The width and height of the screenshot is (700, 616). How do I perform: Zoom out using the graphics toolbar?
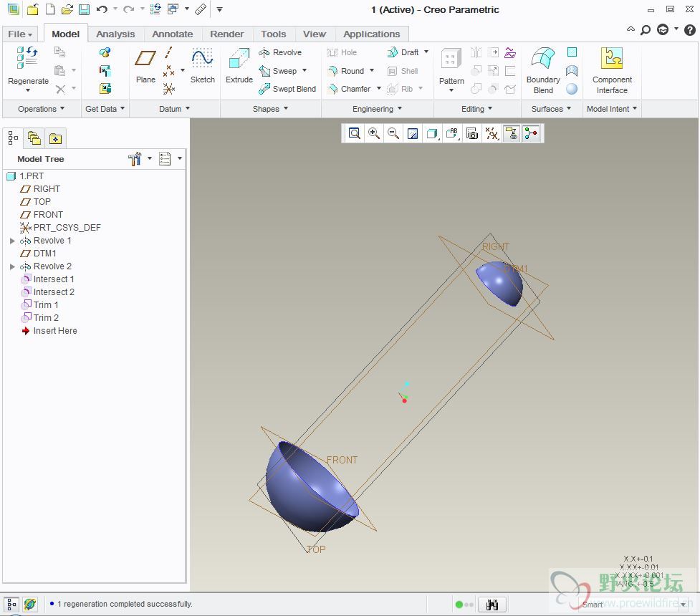[x=393, y=133]
